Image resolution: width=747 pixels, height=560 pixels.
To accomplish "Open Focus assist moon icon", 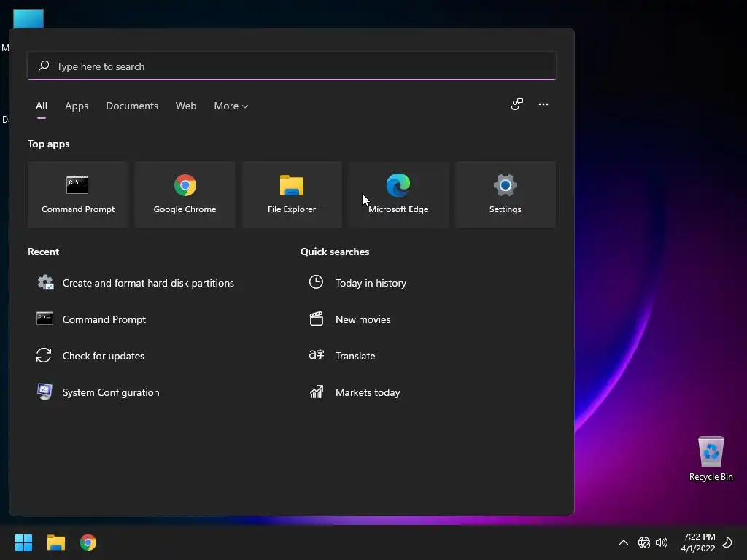I will pos(727,542).
